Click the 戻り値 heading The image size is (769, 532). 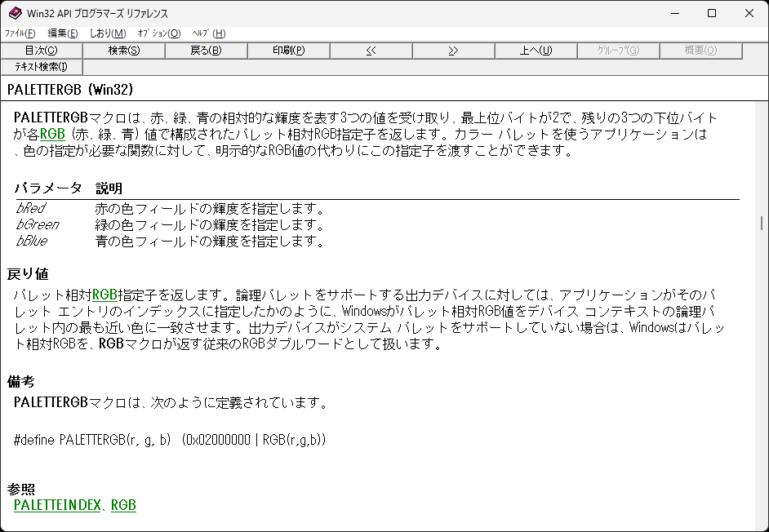[28, 274]
